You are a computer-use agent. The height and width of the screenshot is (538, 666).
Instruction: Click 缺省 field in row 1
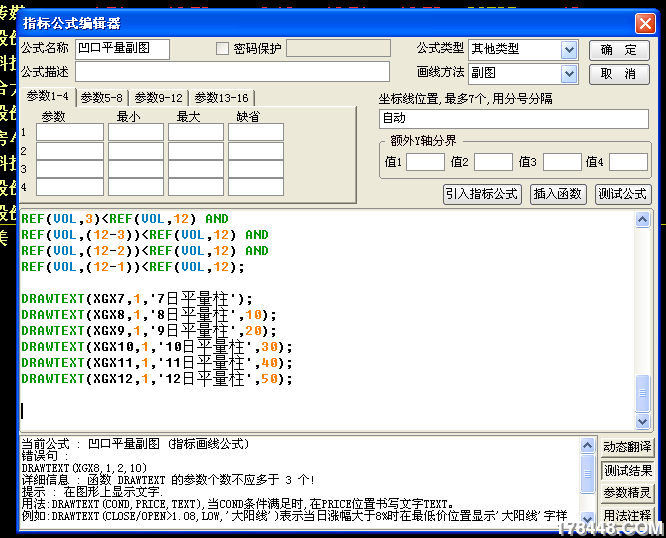pyautogui.click(x=256, y=132)
